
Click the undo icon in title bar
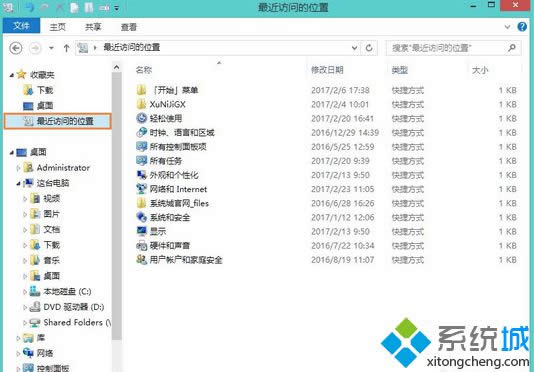click(x=30, y=7)
